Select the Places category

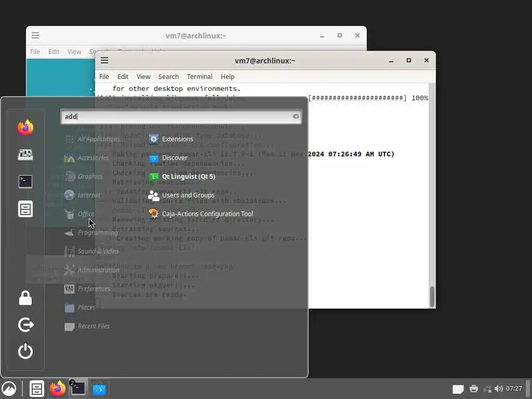(80, 307)
